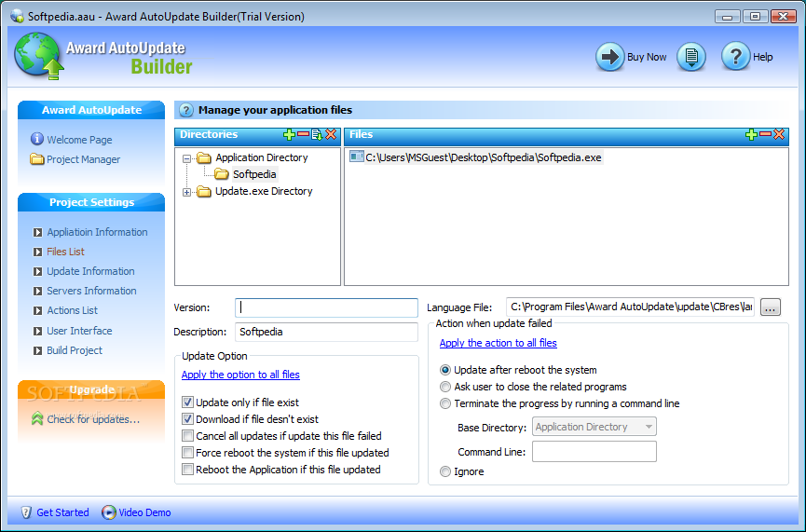Click the red minus in Directories header
The image size is (806, 532).
(303, 134)
